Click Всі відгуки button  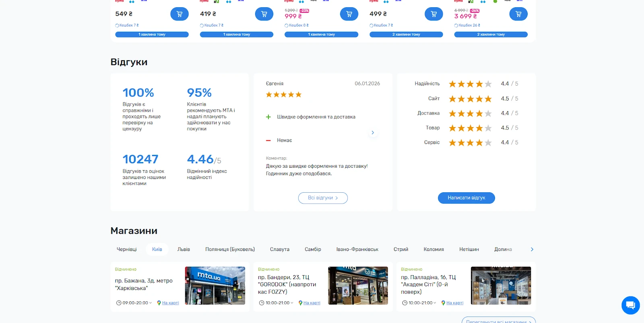coord(323,198)
